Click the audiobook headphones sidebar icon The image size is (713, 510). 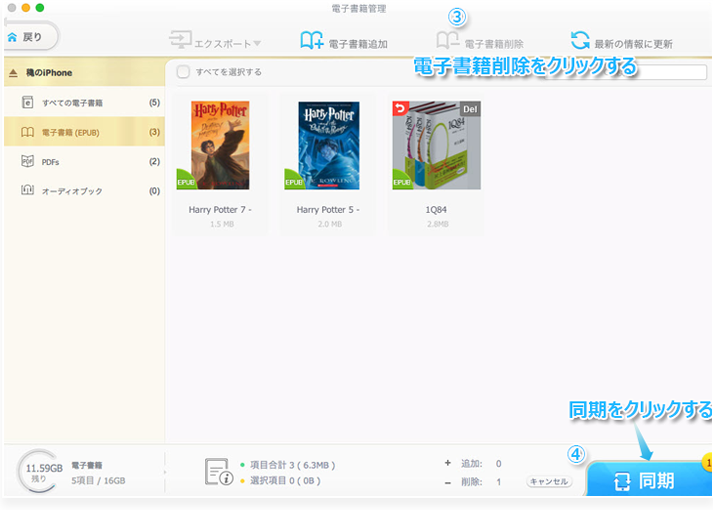27,190
